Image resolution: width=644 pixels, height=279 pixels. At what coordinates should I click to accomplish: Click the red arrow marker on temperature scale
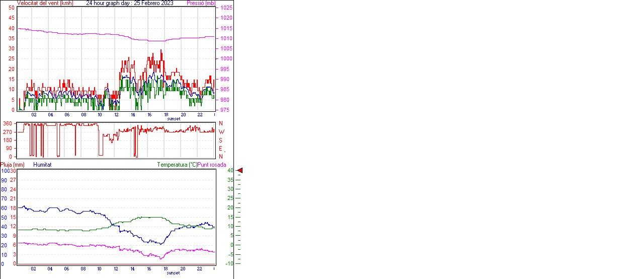tap(240, 171)
